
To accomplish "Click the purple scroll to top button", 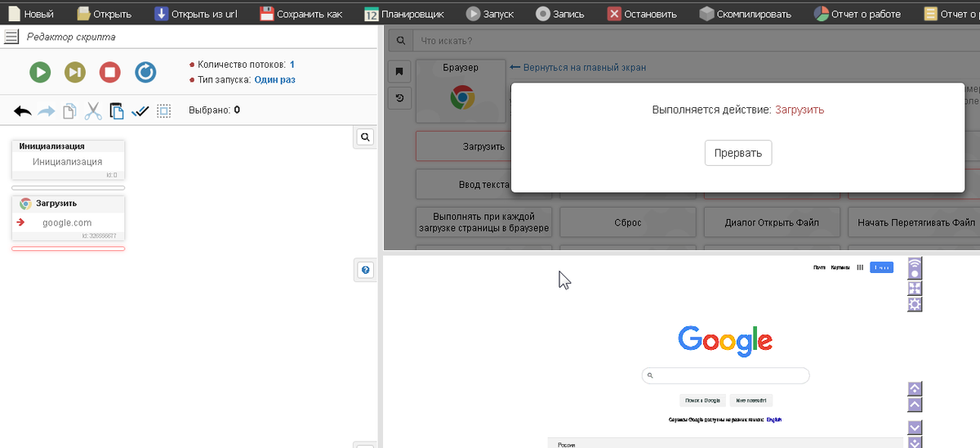I will coord(915,389).
